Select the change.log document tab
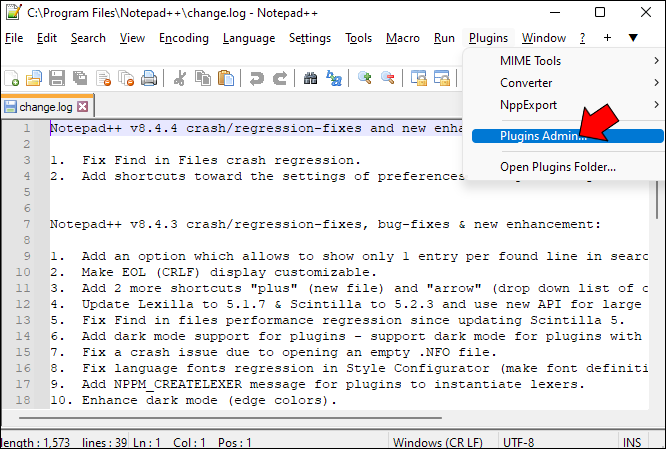The width and height of the screenshot is (666, 449). 47,106
